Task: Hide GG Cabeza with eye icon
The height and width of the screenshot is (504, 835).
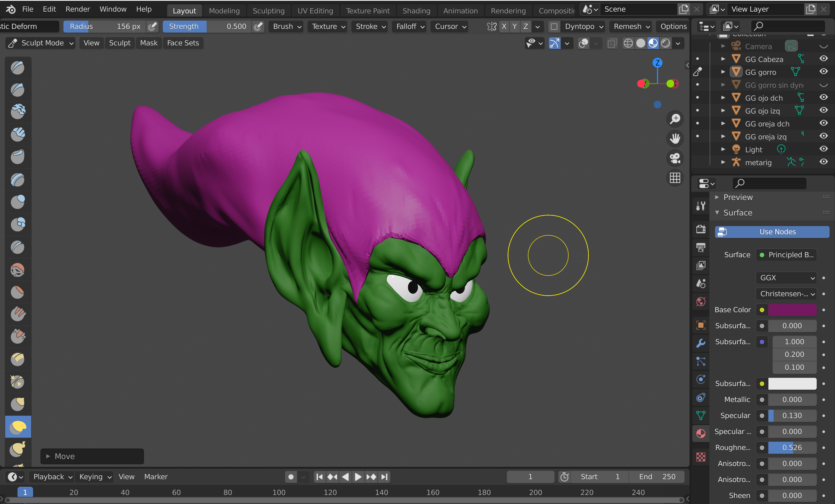Action: 823,59
